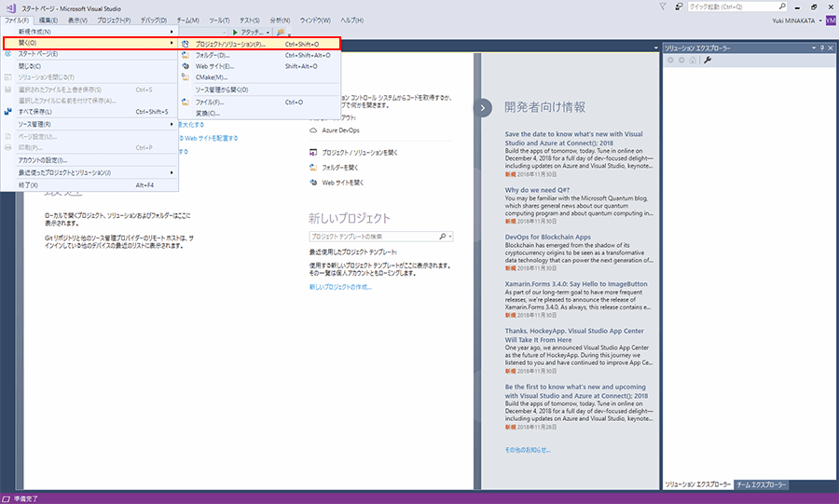
Task: Click the project/solution icon in Open submenu
Action: point(186,44)
